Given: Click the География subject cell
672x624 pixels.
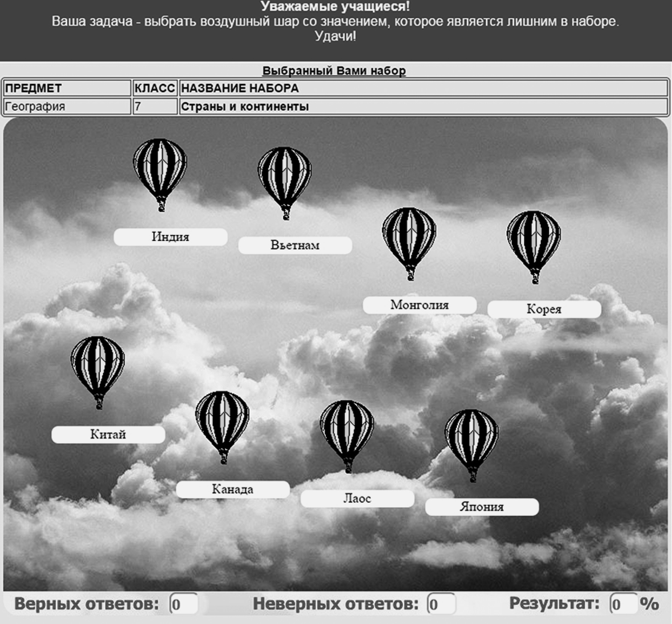Looking at the screenshot, I should pos(67,106).
